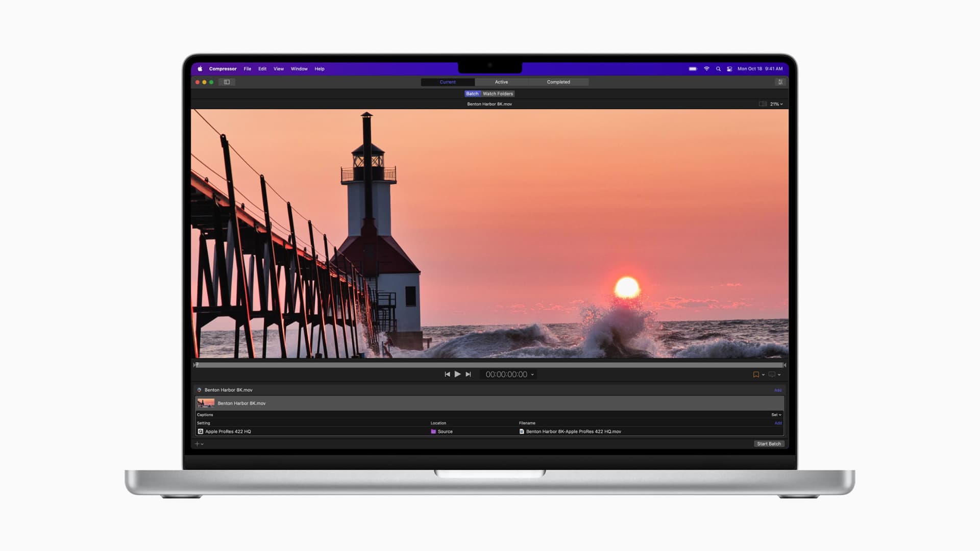Click the playback scrubber bar
The width and height of the screenshot is (980, 551).
490,365
